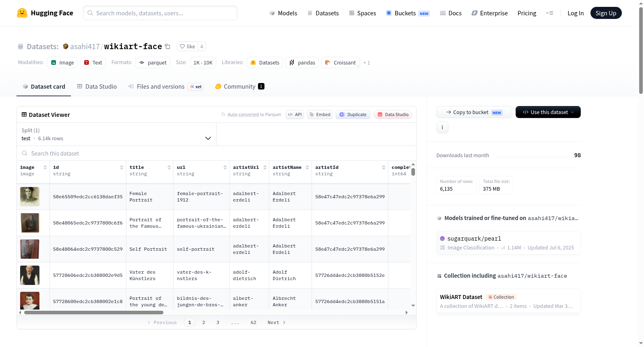644x347 pixels.
Task: Click the Hugging Face logo icon
Action: 22,13
